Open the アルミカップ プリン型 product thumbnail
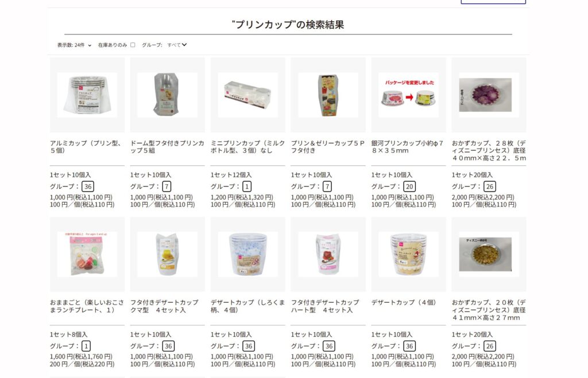This screenshot has height=378, width=588. [x=87, y=95]
